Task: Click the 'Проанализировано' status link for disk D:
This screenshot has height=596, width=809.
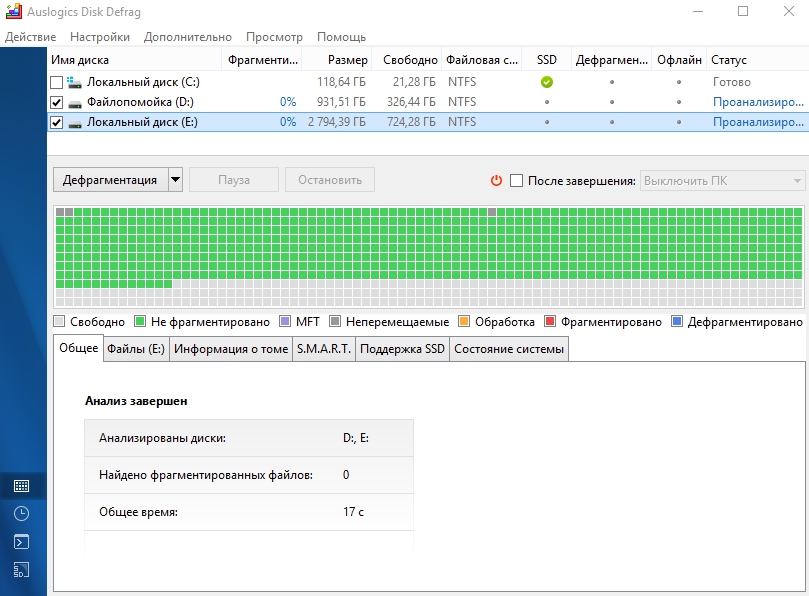Action: click(x=757, y=102)
